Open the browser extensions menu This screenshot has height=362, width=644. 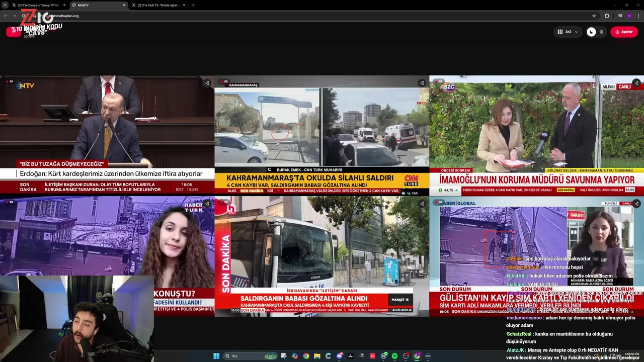pos(607,16)
